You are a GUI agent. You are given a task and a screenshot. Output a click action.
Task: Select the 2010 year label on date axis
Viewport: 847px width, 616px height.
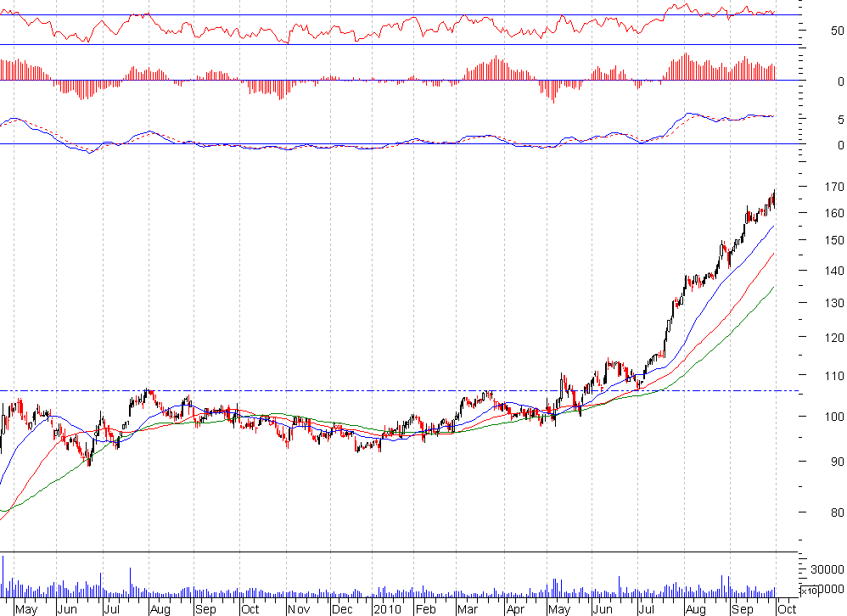click(387, 609)
